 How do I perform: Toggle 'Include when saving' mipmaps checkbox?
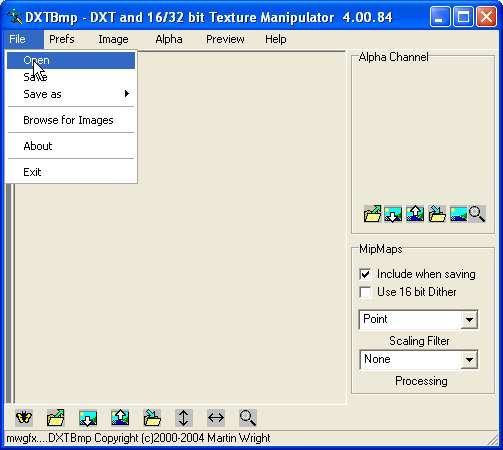coord(365,274)
